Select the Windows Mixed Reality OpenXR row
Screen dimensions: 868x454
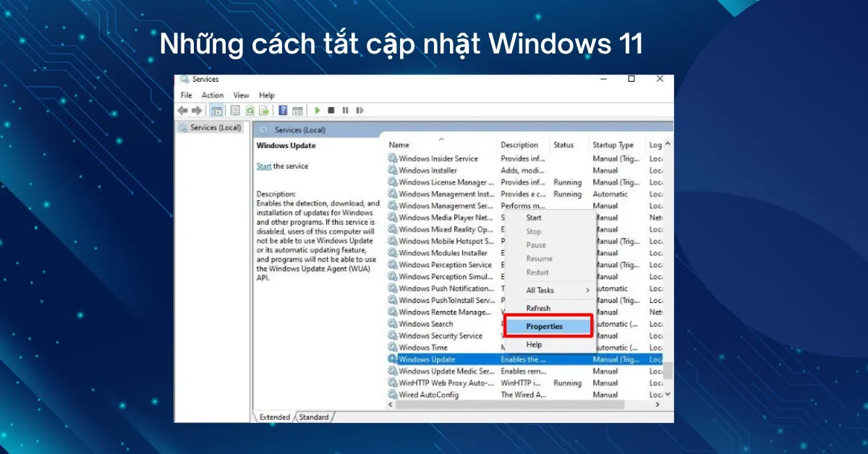click(524, 229)
